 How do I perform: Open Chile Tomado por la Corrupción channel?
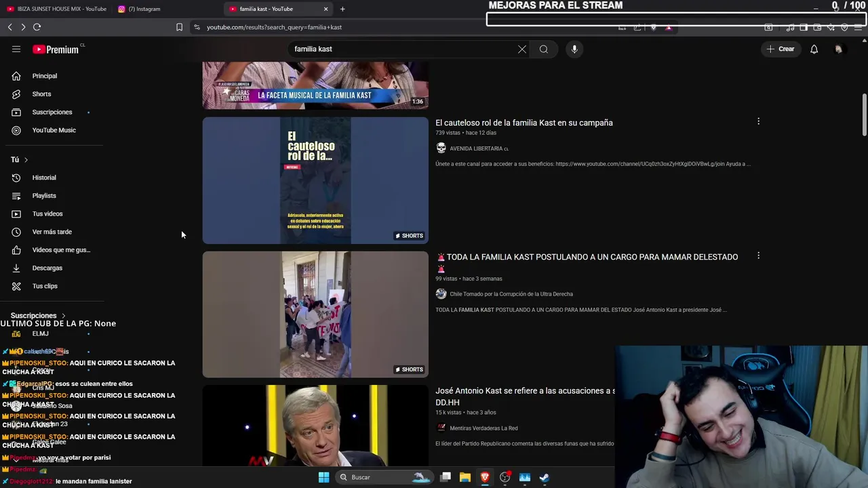click(511, 294)
